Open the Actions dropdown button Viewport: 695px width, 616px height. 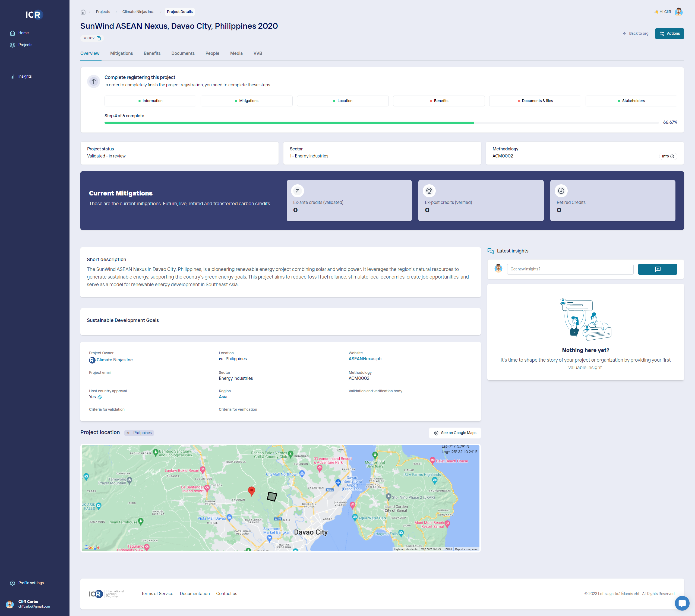669,34
